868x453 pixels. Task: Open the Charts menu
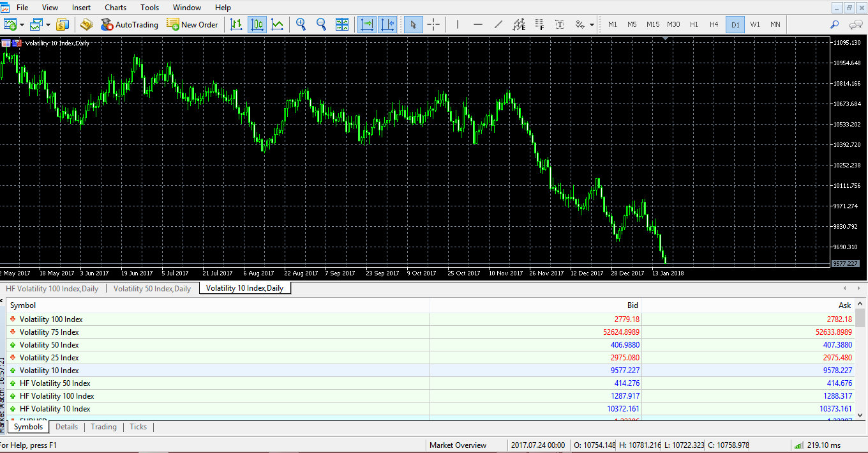116,8
